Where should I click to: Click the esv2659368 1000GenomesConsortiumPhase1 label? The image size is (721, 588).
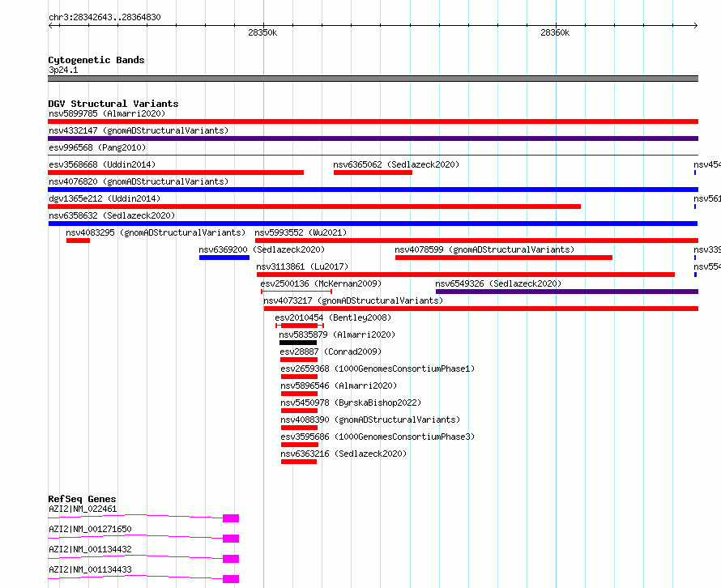coord(378,369)
